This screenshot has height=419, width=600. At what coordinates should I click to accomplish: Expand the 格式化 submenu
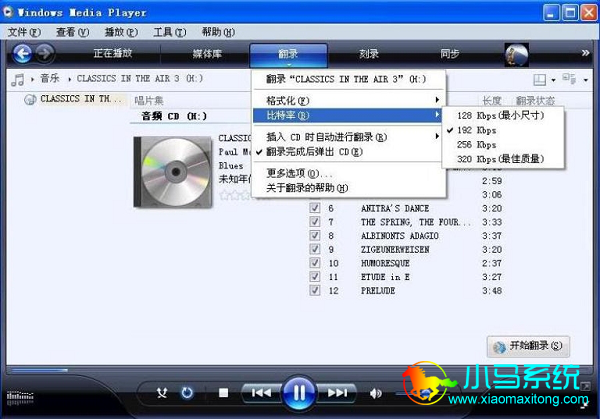pos(349,101)
